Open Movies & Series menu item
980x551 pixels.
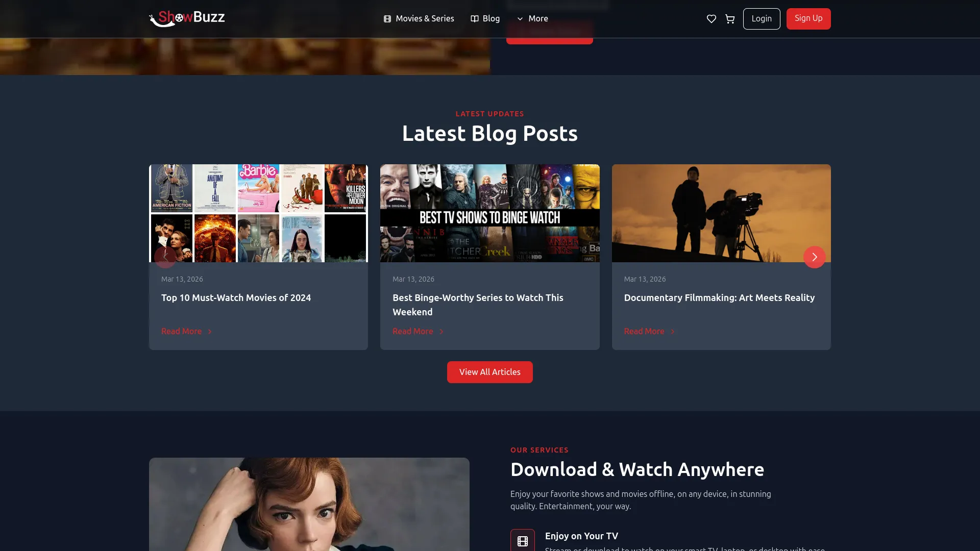tap(424, 19)
